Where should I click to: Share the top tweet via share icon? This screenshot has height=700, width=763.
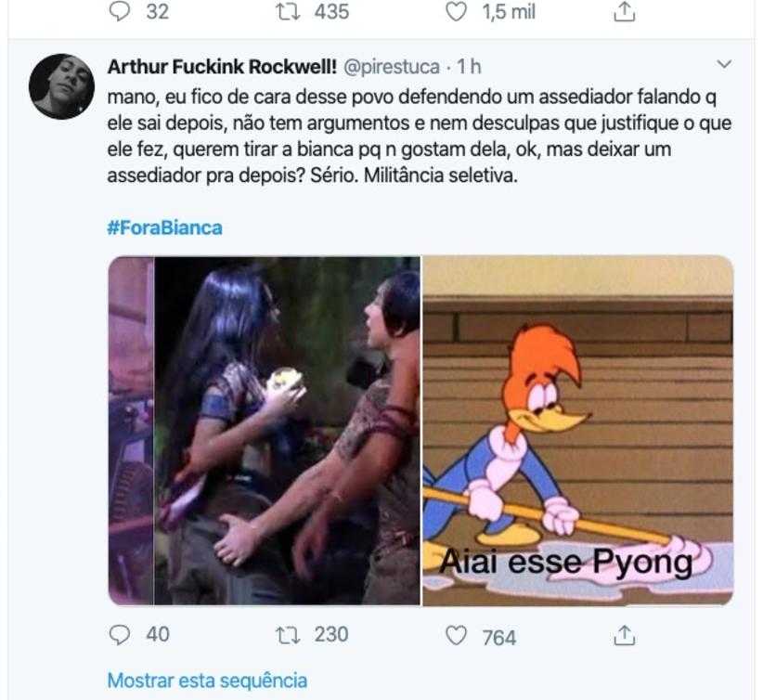point(626,12)
